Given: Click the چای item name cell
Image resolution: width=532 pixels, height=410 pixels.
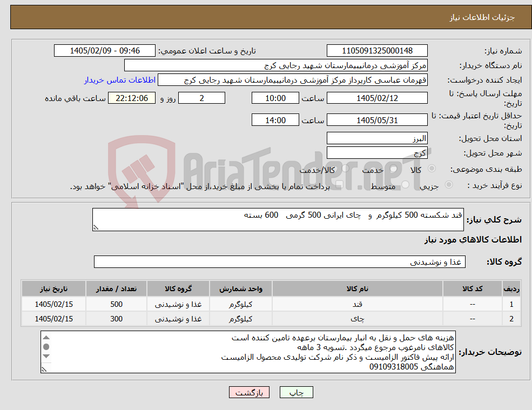Looking at the screenshot, I should [357, 319].
